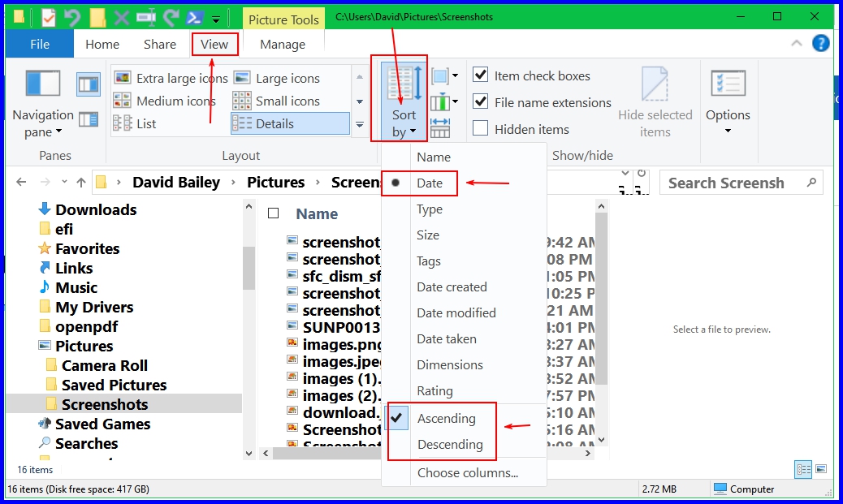Image resolution: width=843 pixels, height=504 pixels.
Task: Select Date modified in sort menu
Action: point(456,312)
